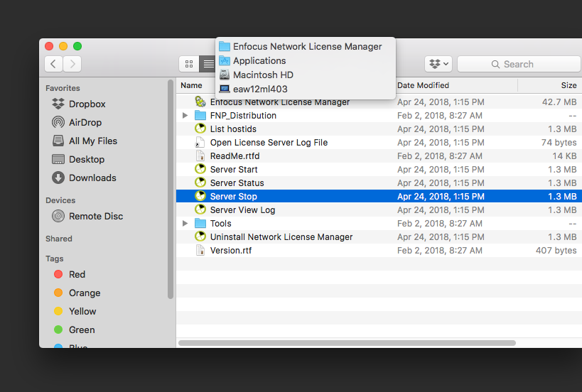Viewport: 582px width, 392px height.
Task: Click the Macintosh HD drive icon
Action: click(224, 75)
